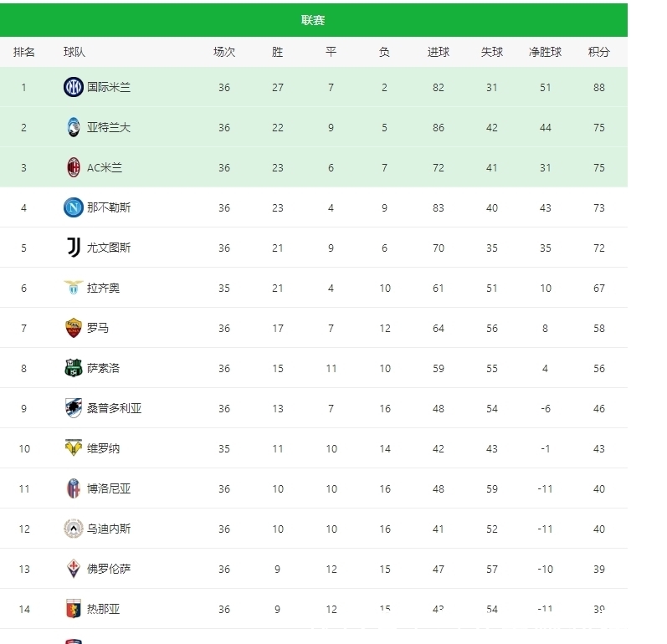Screen dimensions: 667x644
Task: Select the 联赛 tab header
Action: pos(313,20)
